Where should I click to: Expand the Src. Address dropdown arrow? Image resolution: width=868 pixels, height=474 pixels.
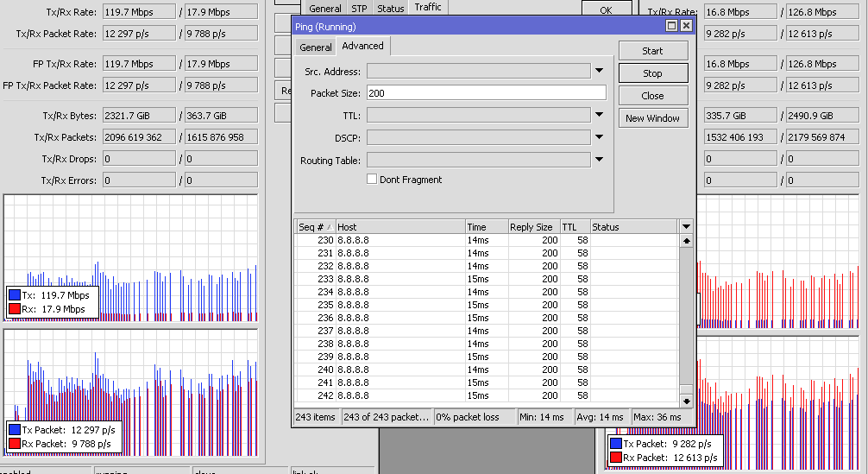[x=599, y=71]
